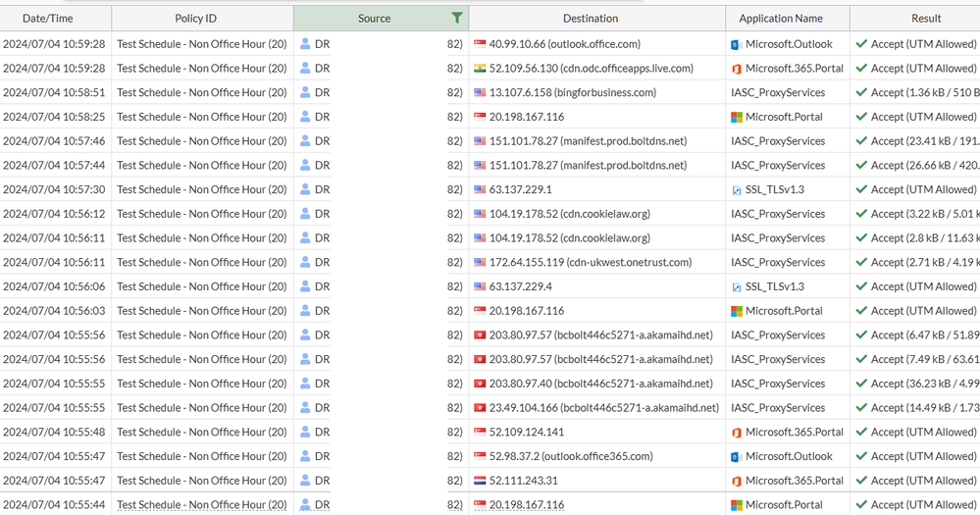Sort by the Date/Time column header

47,19
